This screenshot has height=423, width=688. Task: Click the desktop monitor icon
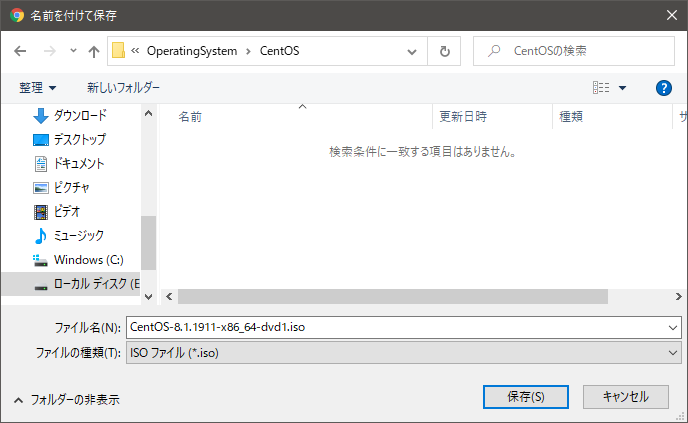click(x=41, y=140)
